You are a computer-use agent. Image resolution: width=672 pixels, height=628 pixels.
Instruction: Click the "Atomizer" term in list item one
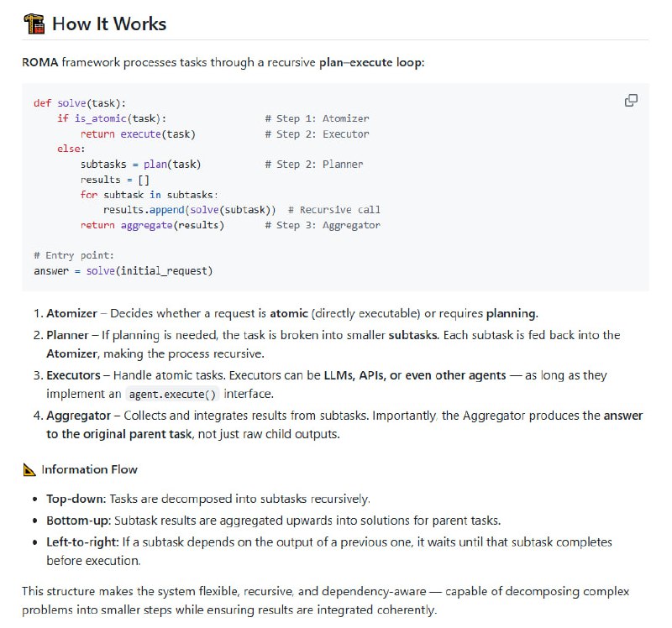pos(71,313)
